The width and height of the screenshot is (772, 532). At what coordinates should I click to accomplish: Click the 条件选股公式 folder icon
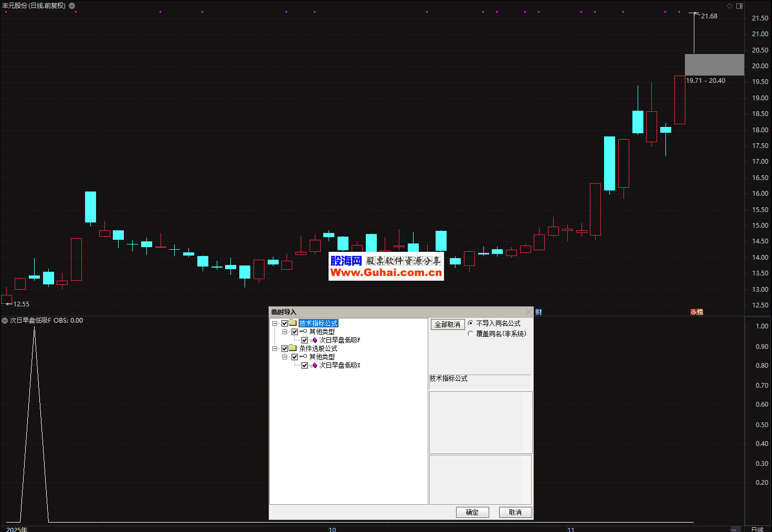pyautogui.click(x=293, y=348)
